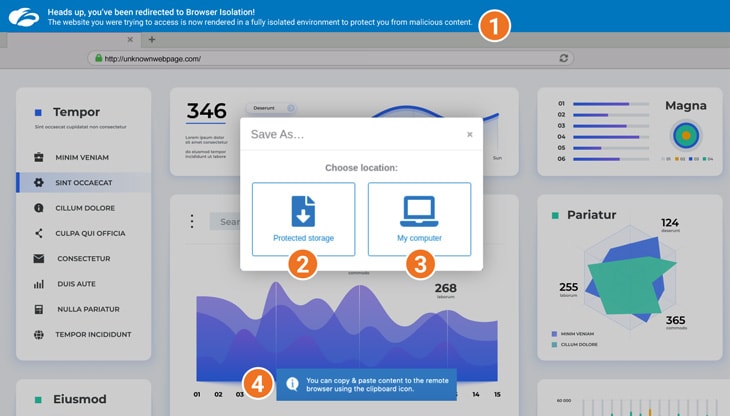
Task: Close the Save As dialog
Action: [x=469, y=134]
